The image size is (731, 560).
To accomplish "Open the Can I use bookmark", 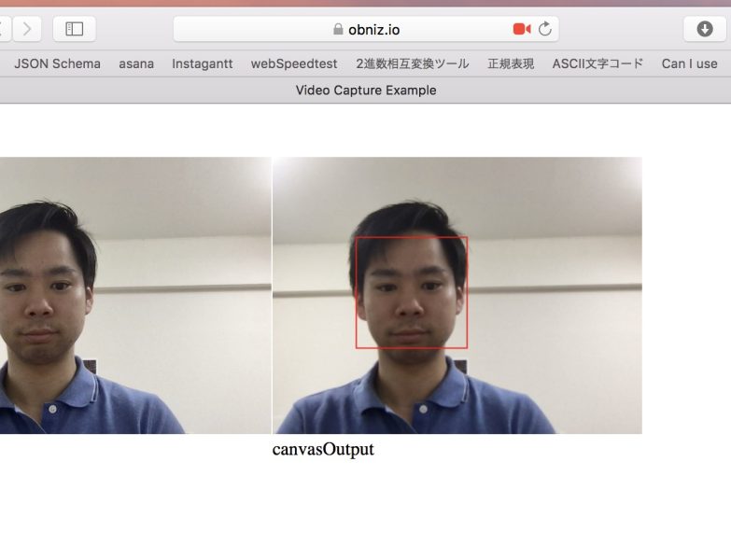I will click(690, 63).
